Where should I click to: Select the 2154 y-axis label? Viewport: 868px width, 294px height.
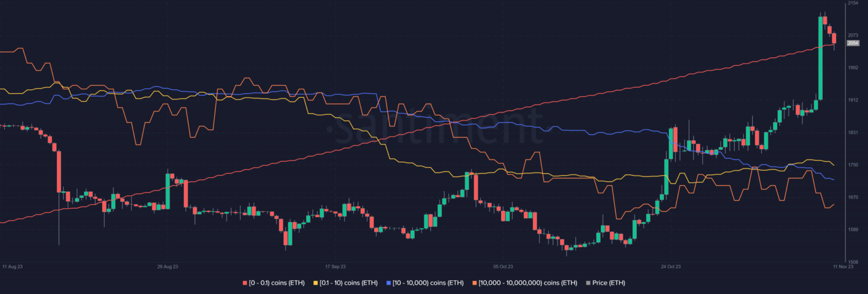pyautogui.click(x=853, y=3)
